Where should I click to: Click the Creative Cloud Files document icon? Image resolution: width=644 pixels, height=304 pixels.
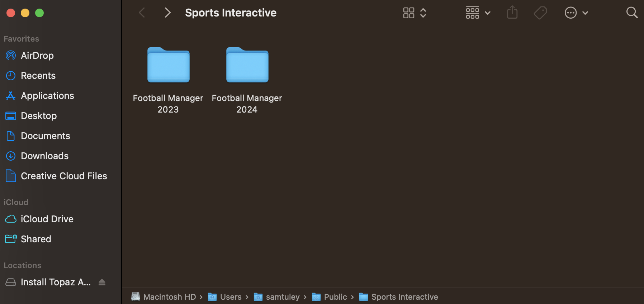click(x=11, y=176)
